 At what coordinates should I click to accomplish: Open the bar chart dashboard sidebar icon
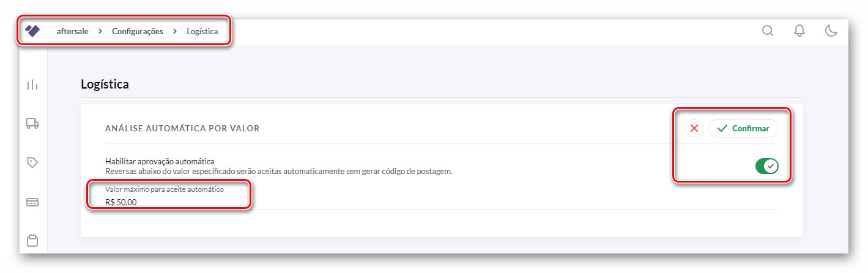(x=32, y=85)
